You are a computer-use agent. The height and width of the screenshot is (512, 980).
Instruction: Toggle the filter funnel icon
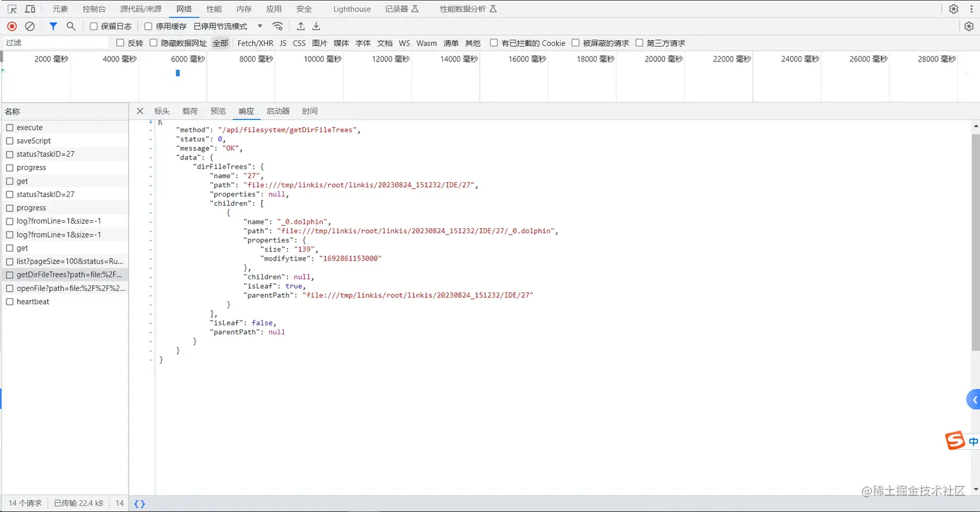53,26
